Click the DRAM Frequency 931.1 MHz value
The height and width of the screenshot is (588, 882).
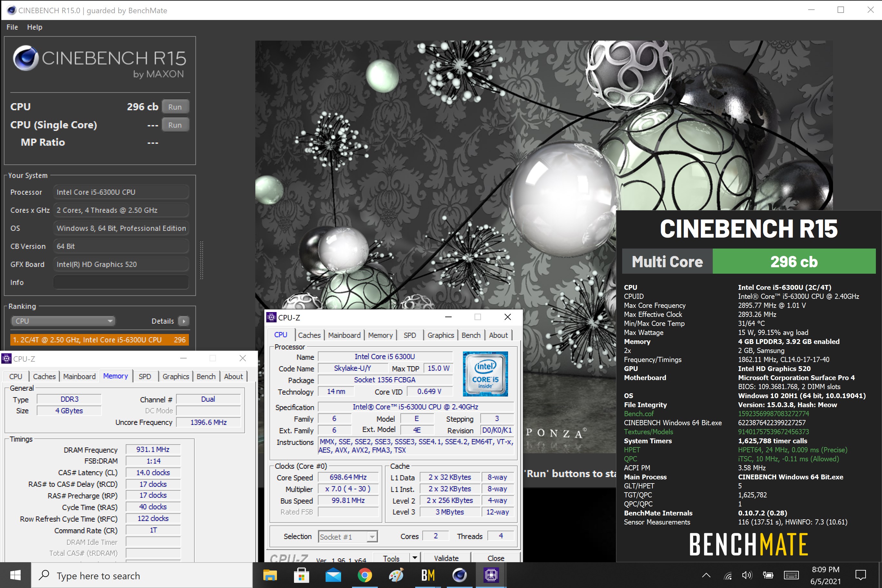click(x=153, y=449)
